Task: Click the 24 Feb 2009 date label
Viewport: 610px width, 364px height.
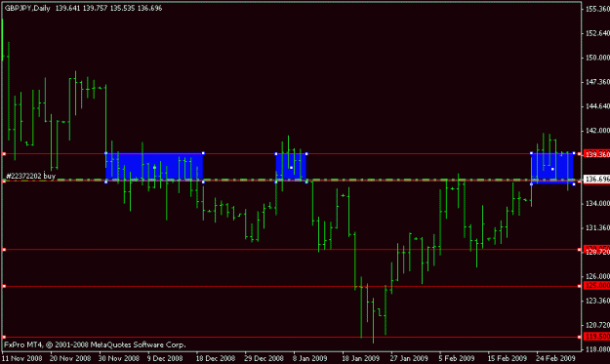Action: coord(556,358)
